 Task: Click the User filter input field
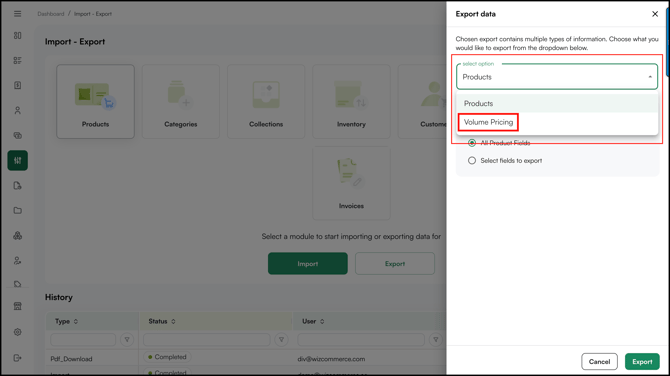pyautogui.click(x=361, y=340)
